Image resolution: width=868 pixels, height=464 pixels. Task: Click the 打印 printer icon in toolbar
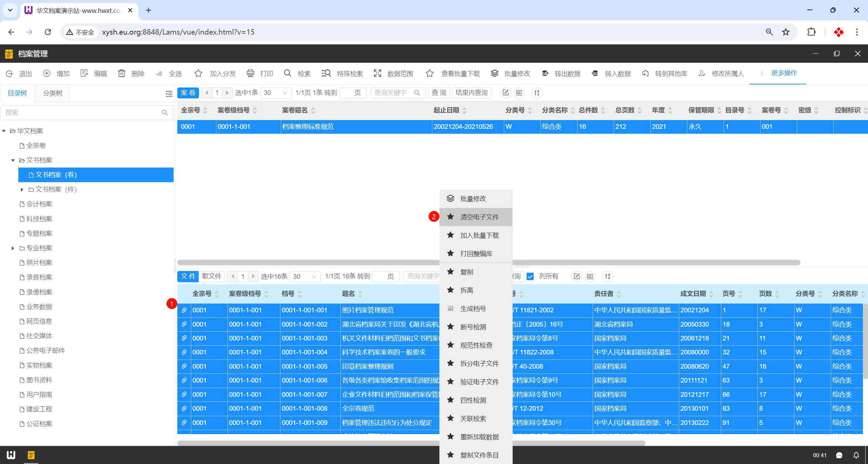point(250,73)
